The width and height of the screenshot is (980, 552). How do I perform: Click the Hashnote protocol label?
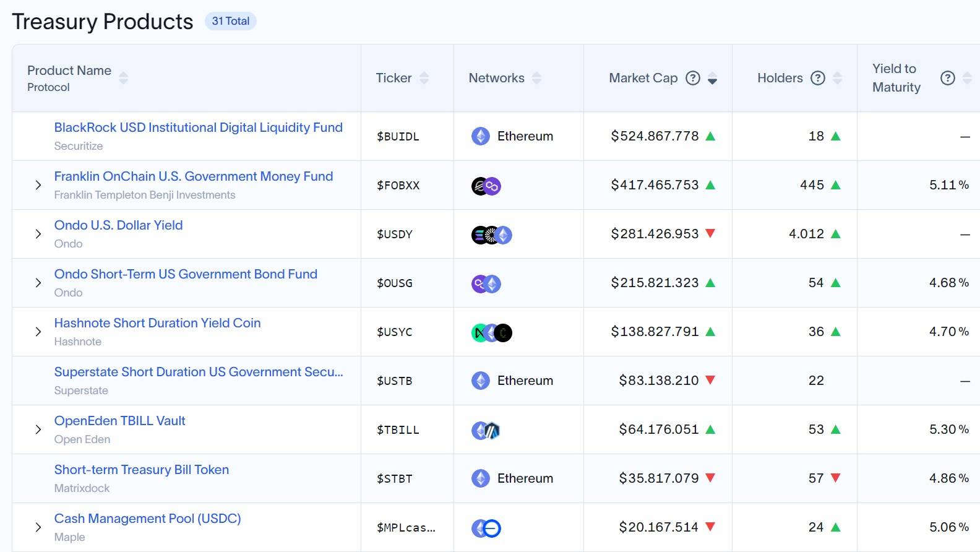coord(77,342)
